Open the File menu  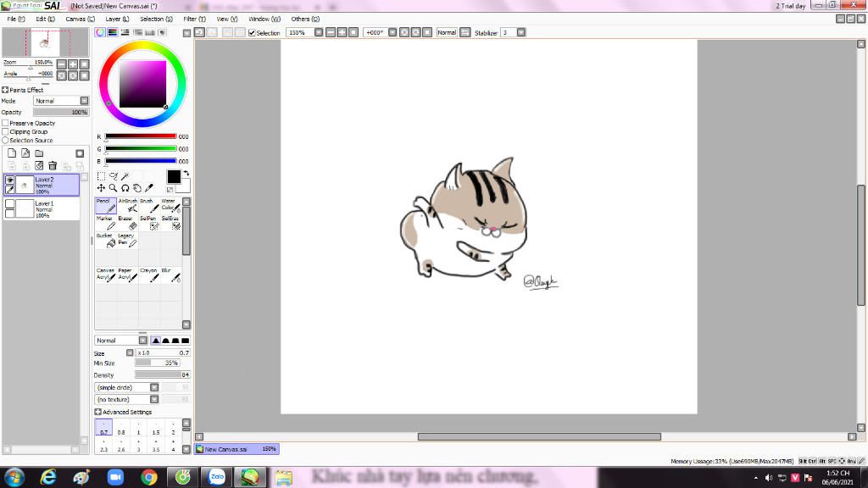16,19
